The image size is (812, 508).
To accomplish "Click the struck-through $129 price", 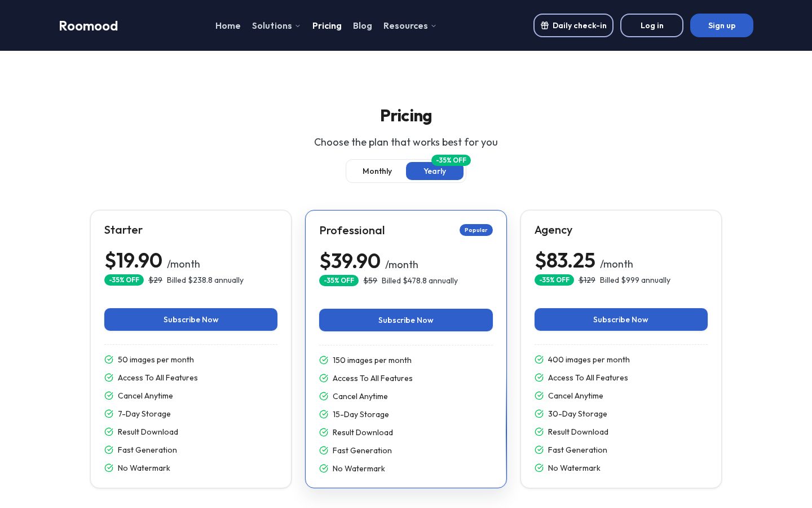I will tap(587, 280).
